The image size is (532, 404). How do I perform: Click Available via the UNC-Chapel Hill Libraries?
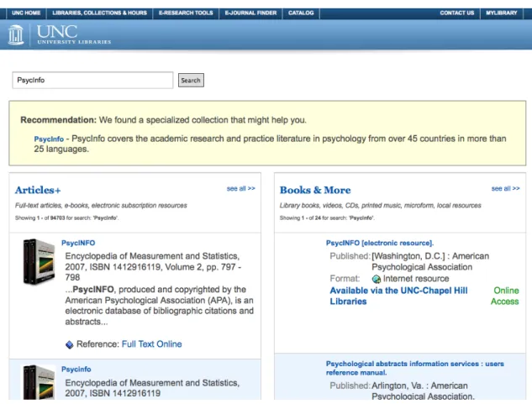398,296
